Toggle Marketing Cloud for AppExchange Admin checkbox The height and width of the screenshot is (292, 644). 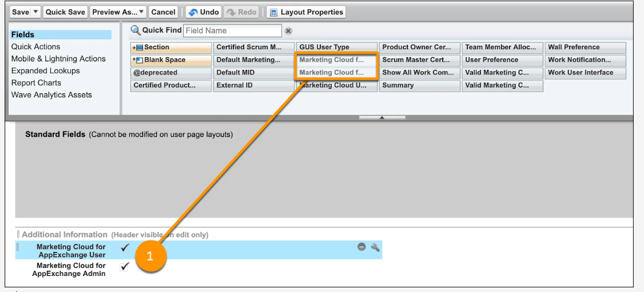[x=125, y=266]
